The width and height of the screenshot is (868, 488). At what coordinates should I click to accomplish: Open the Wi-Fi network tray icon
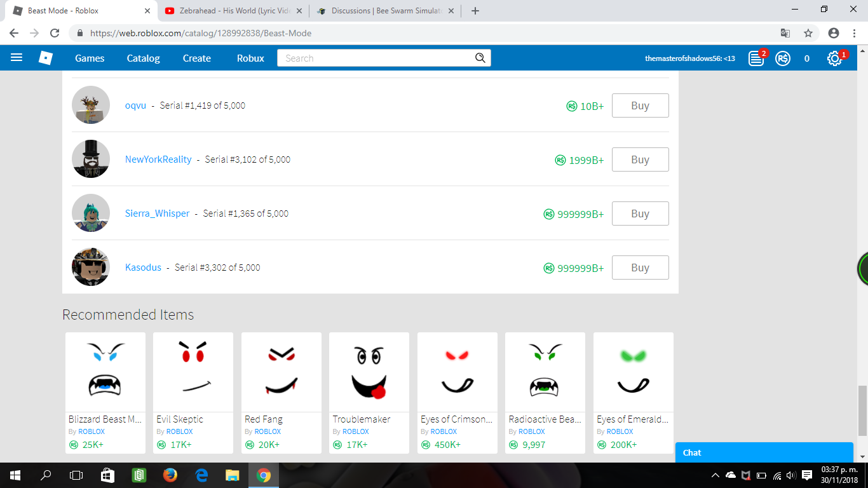pos(776,475)
